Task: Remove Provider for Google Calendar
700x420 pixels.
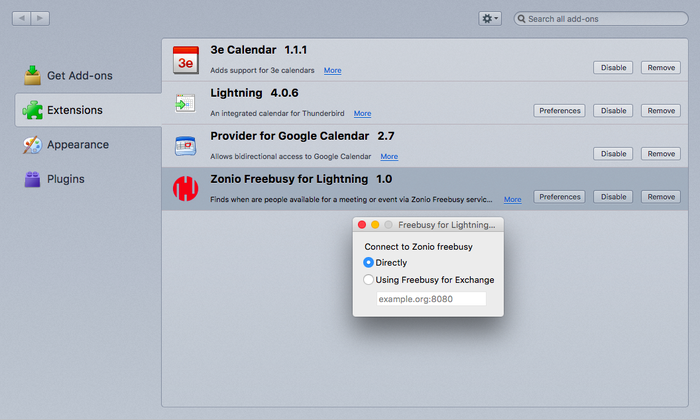Action: click(x=661, y=154)
